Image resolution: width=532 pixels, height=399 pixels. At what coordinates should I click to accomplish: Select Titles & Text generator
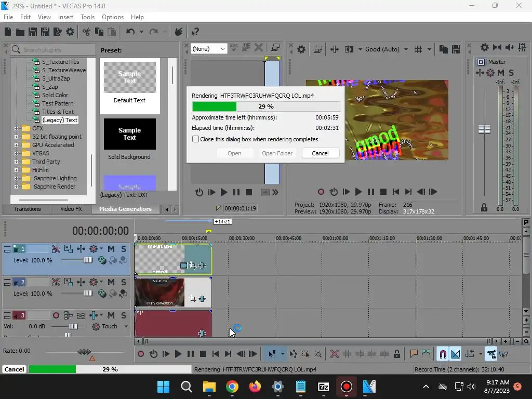pyautogui.click(x=58, y=112)
